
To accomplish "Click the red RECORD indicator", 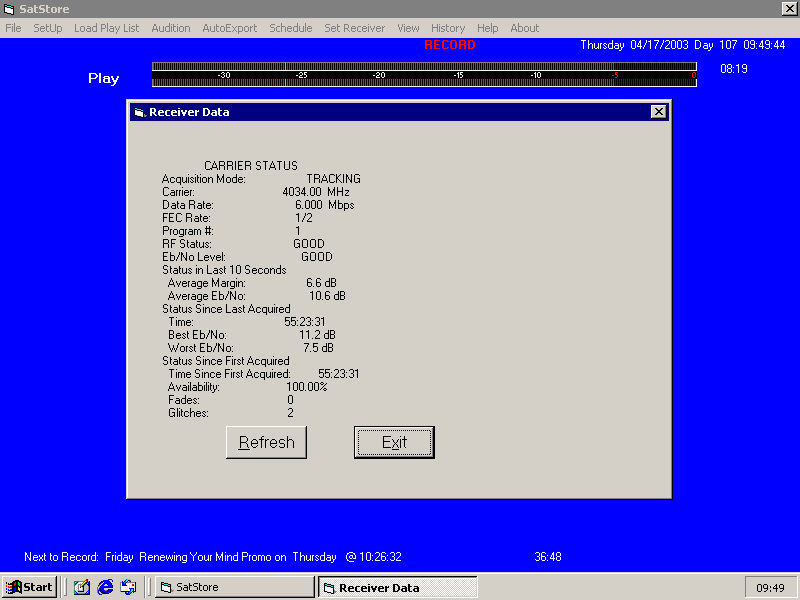I will 449,45.
